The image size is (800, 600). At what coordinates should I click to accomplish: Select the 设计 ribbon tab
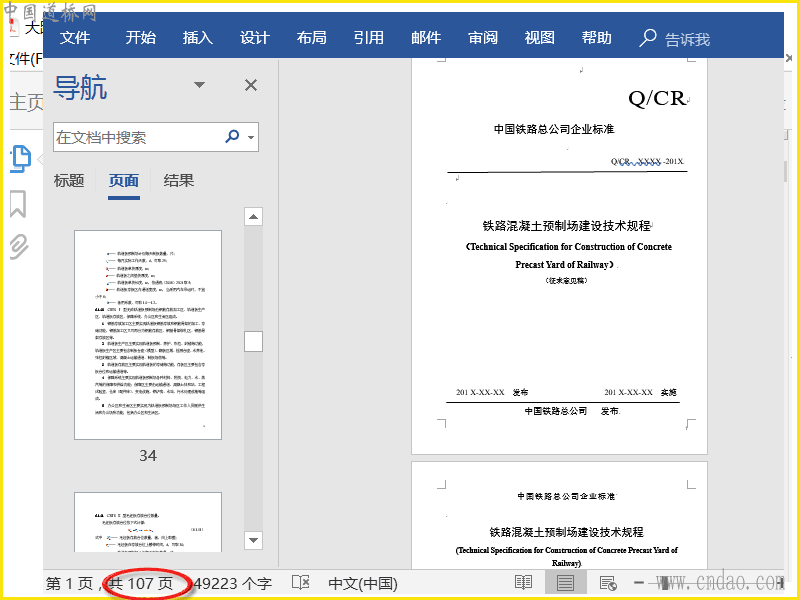[x=255, y=38]
